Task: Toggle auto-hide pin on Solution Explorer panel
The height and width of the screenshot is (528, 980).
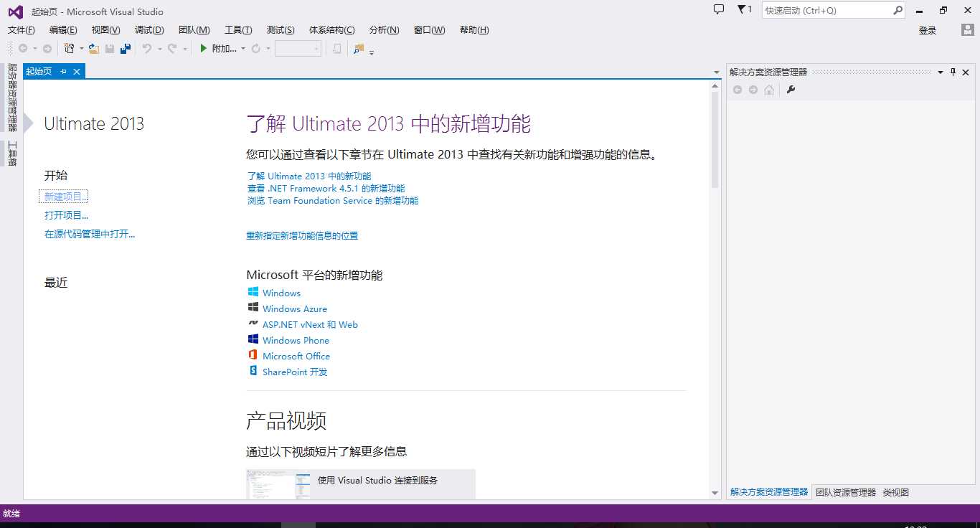Action: (x=953, y=72)
